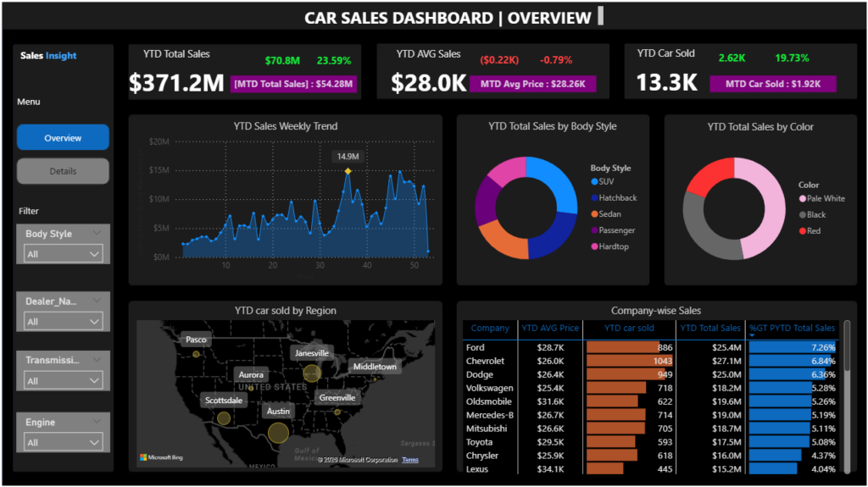
Task: Click the Austin bubble on the region map
Action: click(278, 433)
